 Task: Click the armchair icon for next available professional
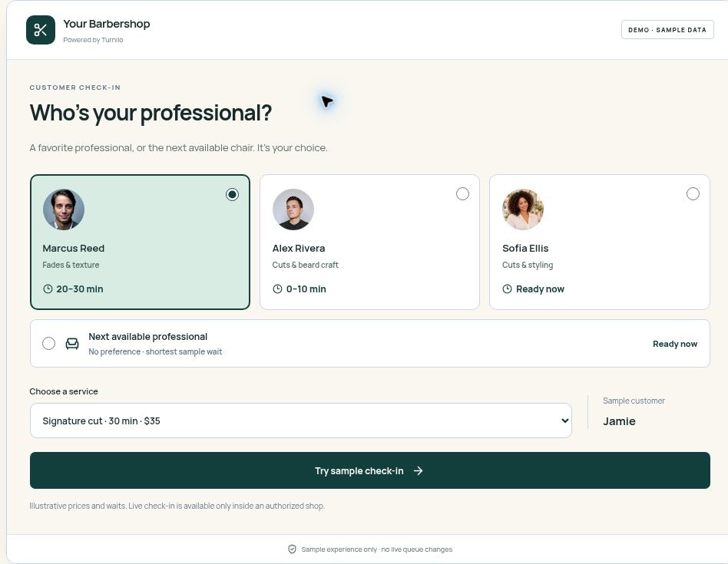point(72,344)
